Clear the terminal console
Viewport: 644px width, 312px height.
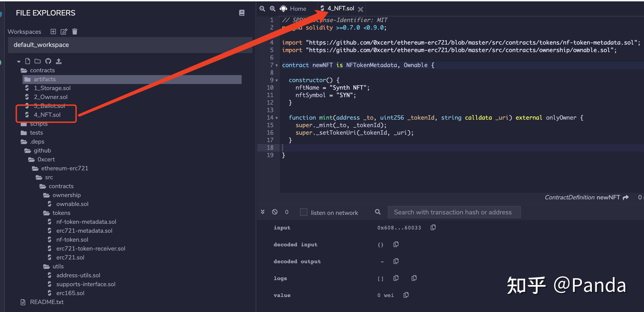(x=275, y=212)
